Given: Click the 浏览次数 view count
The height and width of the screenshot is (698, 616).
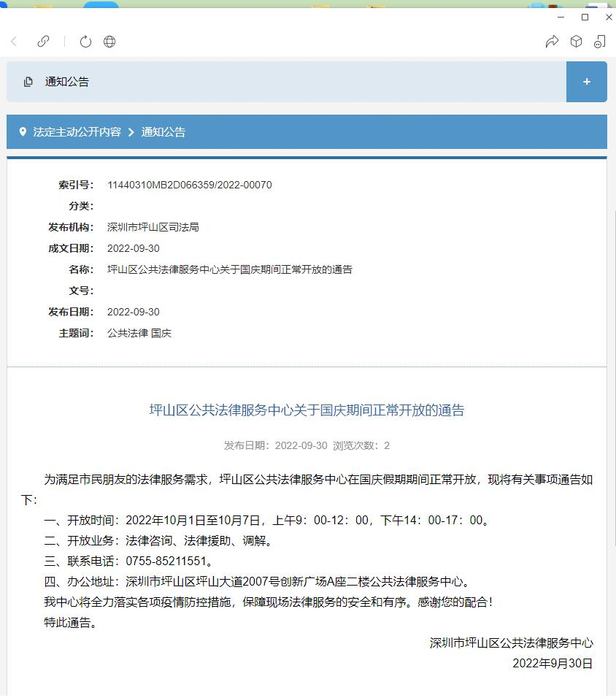Looking at the screenshot, I should [361, 445].
